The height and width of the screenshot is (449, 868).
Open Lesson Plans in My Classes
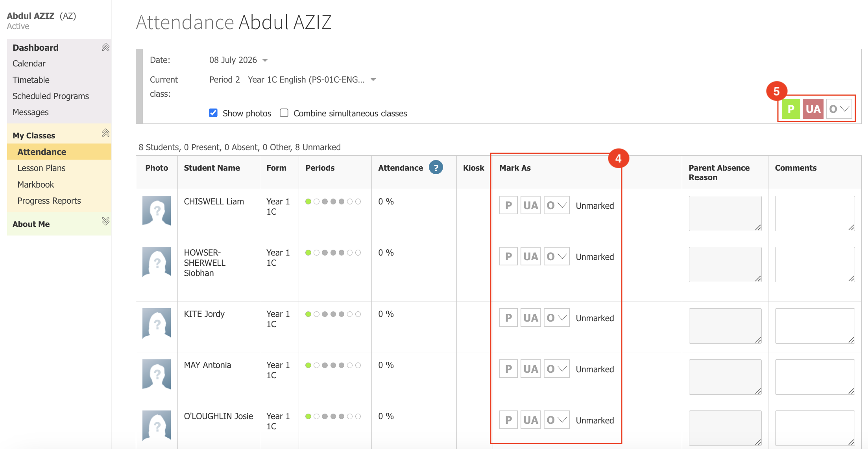[41, 168]
